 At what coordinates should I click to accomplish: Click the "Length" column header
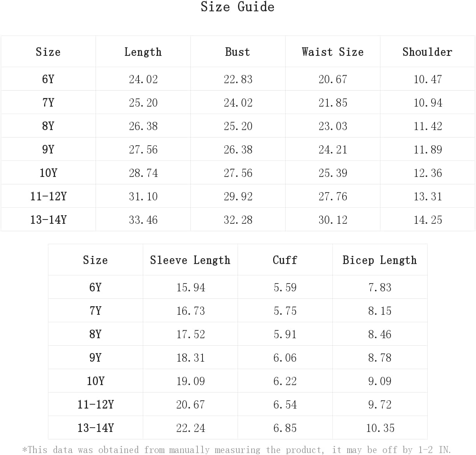pyautogui.click(x=143, y=52)
